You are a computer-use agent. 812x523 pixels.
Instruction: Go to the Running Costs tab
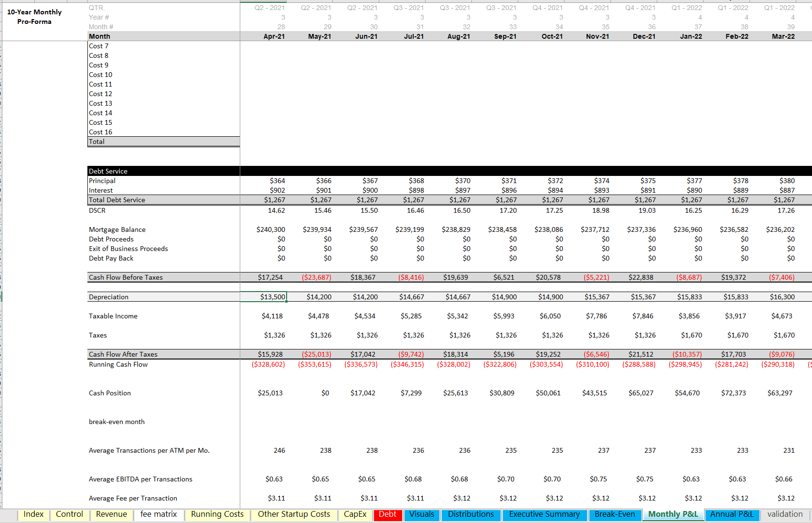(x=217, y=514)
